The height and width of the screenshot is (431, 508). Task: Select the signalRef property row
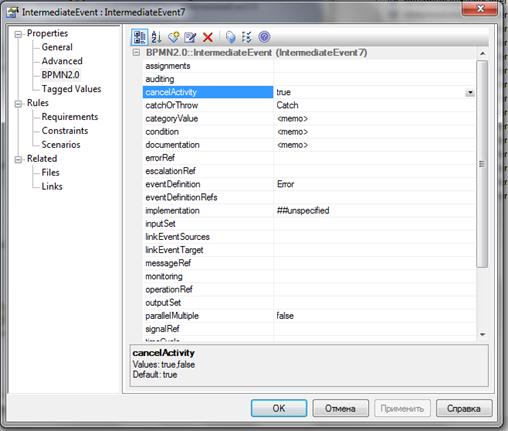(308, 329)
